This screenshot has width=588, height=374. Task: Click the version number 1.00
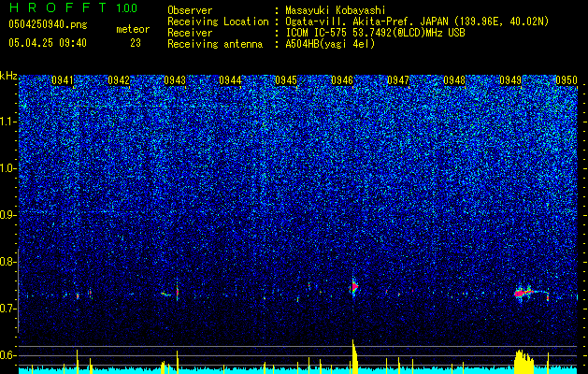click(x=126, y=8)
